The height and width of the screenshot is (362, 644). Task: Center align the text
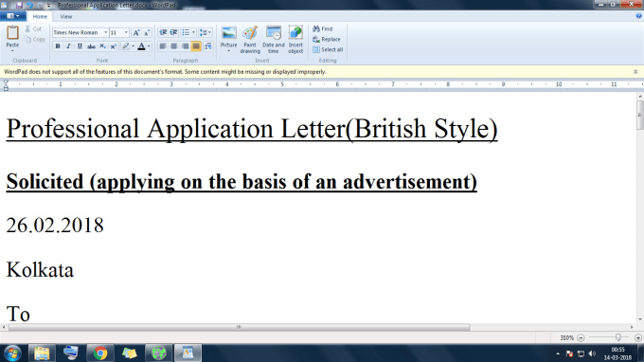(174, 46)
